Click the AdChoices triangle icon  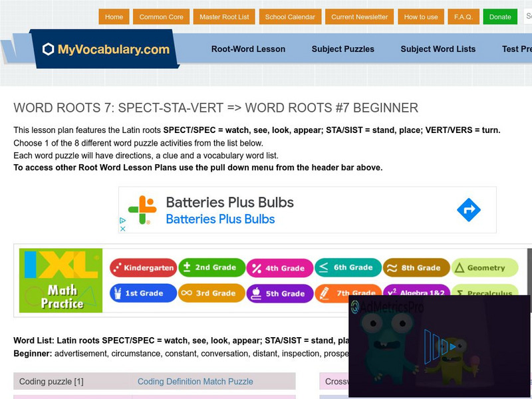[x=123, y=221]
